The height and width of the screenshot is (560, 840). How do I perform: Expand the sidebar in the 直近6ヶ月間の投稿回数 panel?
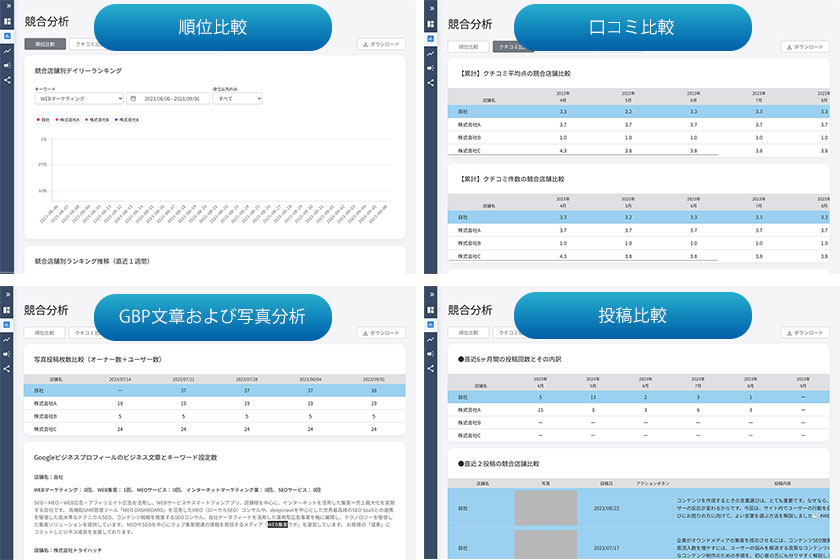(x=431, y=295)
